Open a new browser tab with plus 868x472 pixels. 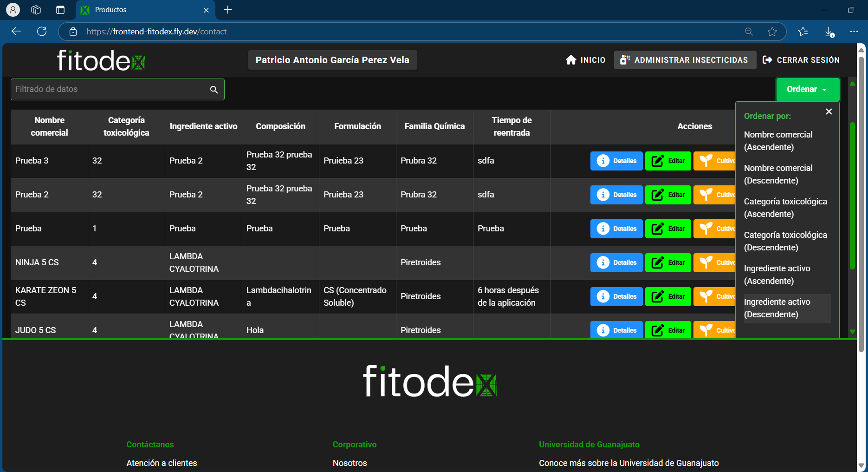(227, 10)
